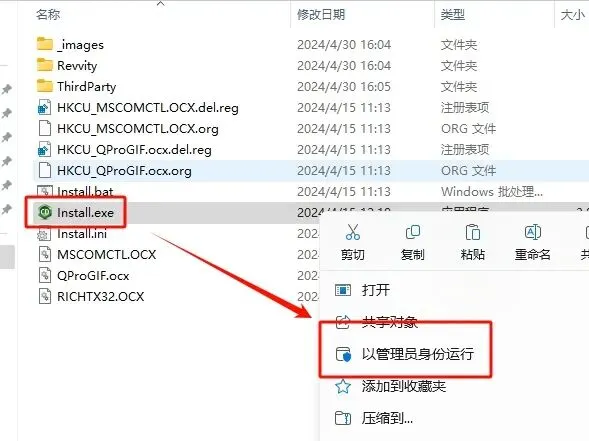This screenshot has width=589, height=441.
Task: Click the Paste (粘贴) clipboard icon
Action: [x=472, y=232]
